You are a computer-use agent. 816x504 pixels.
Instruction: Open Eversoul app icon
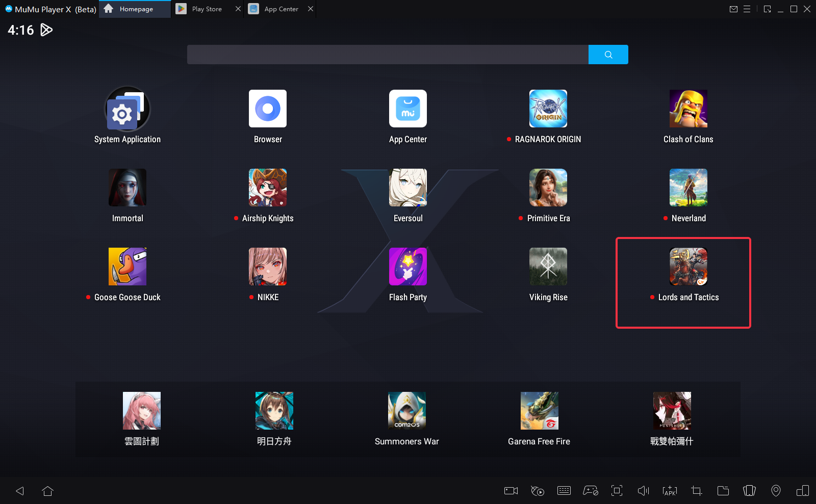click(x=408, y=188)
